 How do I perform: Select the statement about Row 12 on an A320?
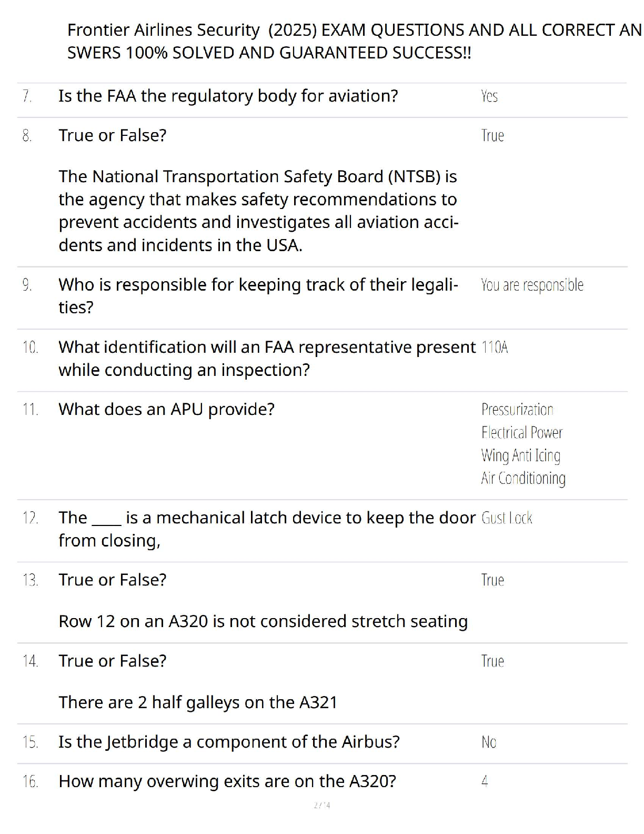tap(263, 622)
